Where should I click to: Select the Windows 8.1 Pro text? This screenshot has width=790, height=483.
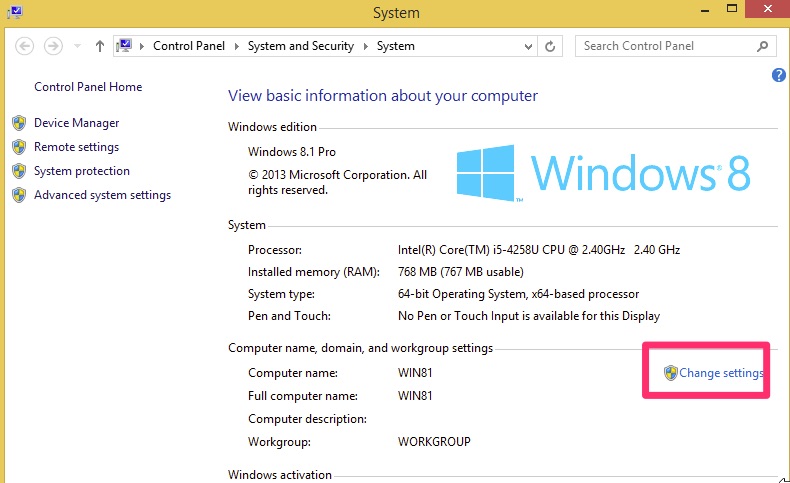[x=292, y=152]
